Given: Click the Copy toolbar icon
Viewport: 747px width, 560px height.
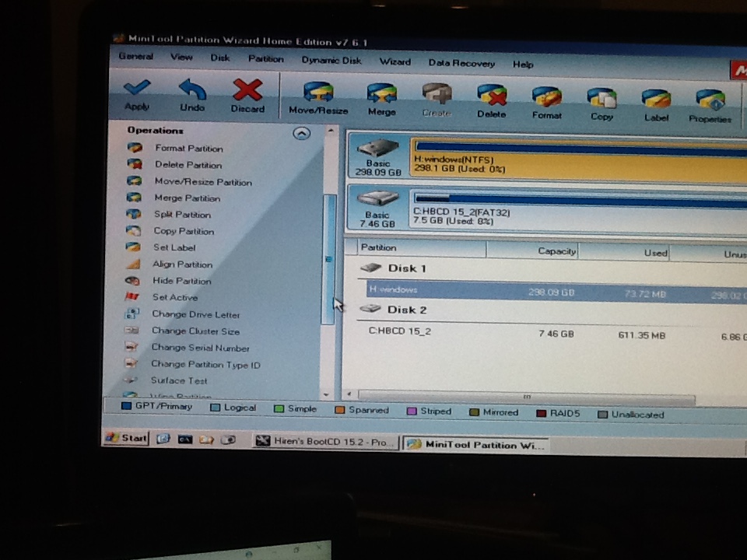Looking at the screenshot, I should coord(601,99).
